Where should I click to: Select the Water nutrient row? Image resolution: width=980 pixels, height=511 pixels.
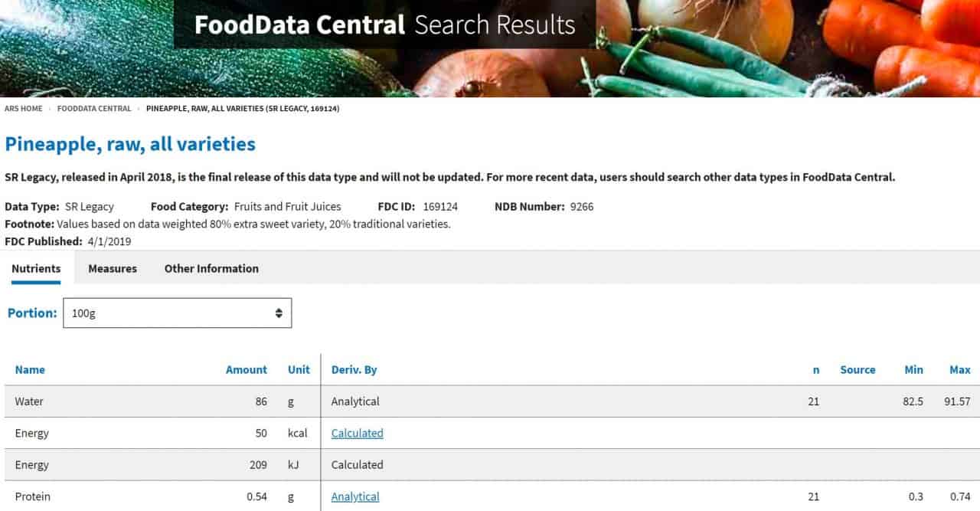[30, 401]
